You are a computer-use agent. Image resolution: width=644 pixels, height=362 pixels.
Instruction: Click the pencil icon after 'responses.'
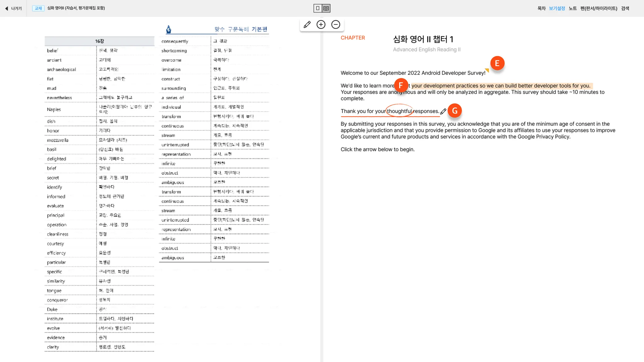(x=443, y=112)
